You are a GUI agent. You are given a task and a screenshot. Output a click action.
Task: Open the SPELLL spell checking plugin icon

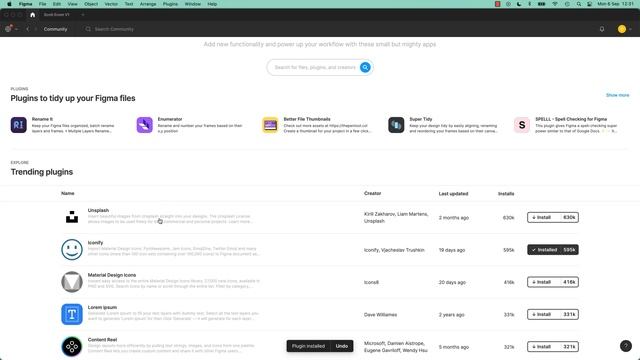click(522, 125)
